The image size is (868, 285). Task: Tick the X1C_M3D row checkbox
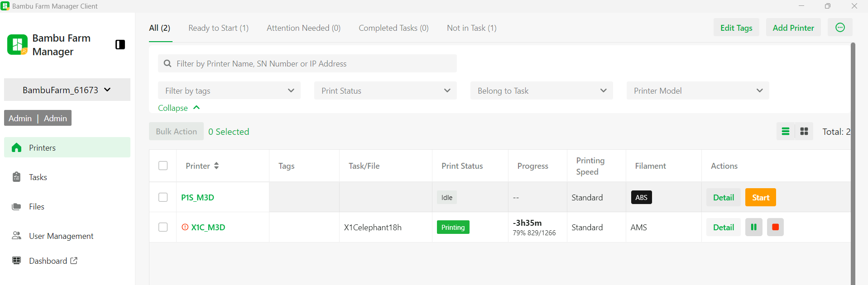[163, 227]
